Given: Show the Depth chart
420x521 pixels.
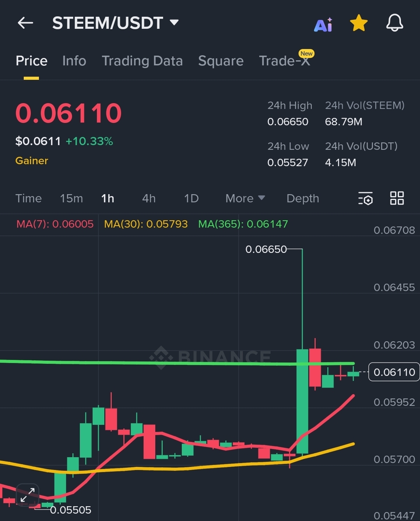Looking at the screenshot, I should coord(302,198).
